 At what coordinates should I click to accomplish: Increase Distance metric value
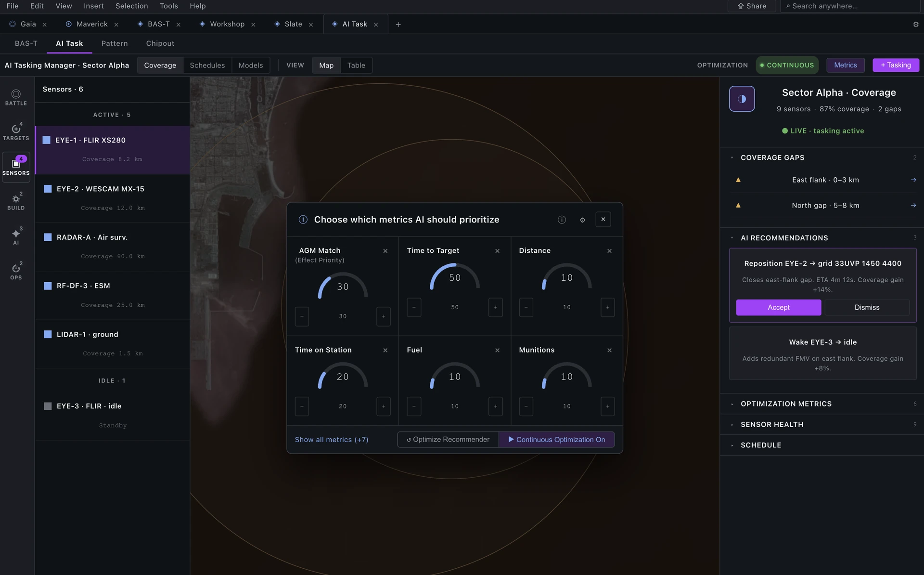[x=608, y=307]
